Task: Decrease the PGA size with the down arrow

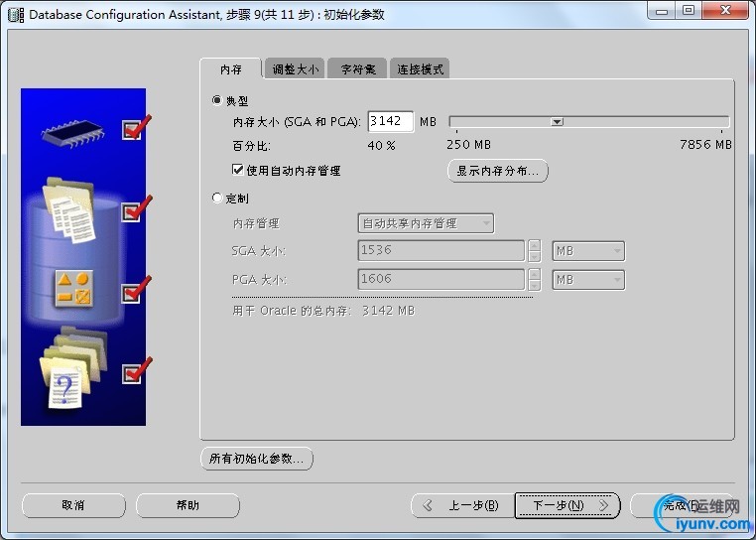Action: click(x=534, y=285)
